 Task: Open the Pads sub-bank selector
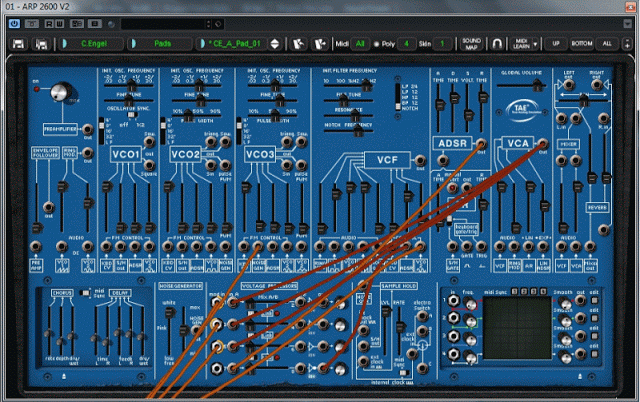pyautogui.click(x=160, y=44)
